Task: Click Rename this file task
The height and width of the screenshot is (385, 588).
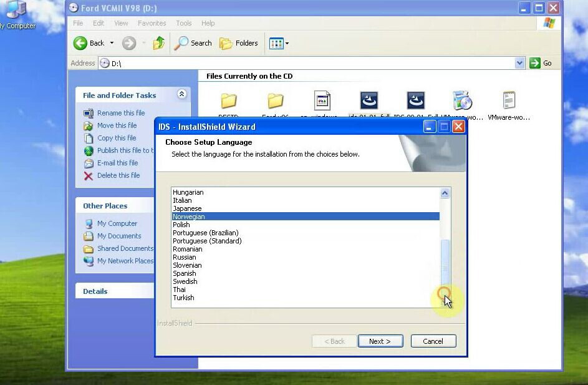Action: click(121, 113)
